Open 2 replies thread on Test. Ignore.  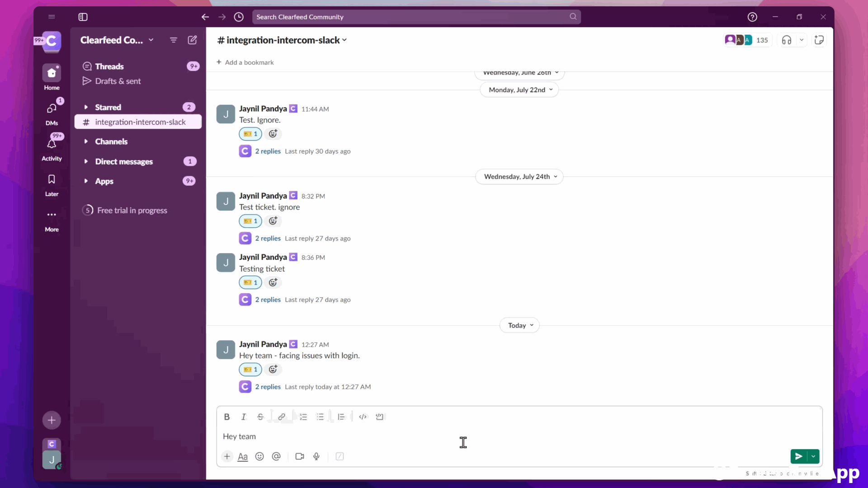pos(268,151)
